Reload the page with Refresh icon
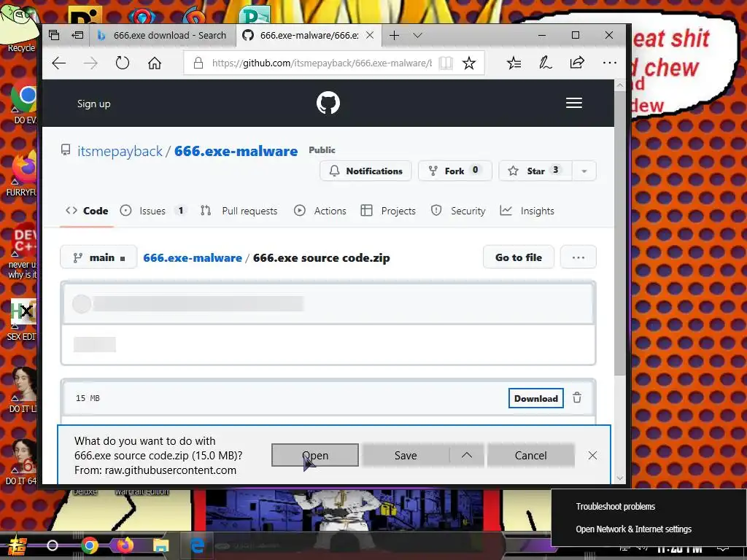The image size is (747, 560). coord(123,63)
